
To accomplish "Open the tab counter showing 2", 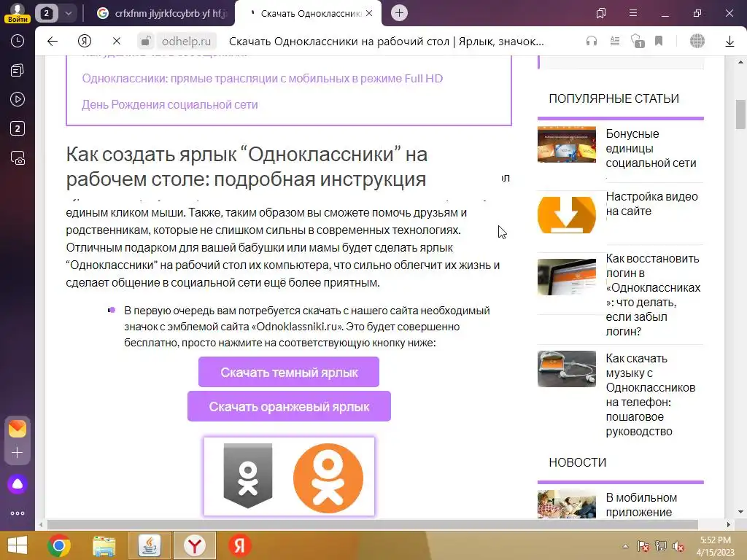I will [46, 13].
